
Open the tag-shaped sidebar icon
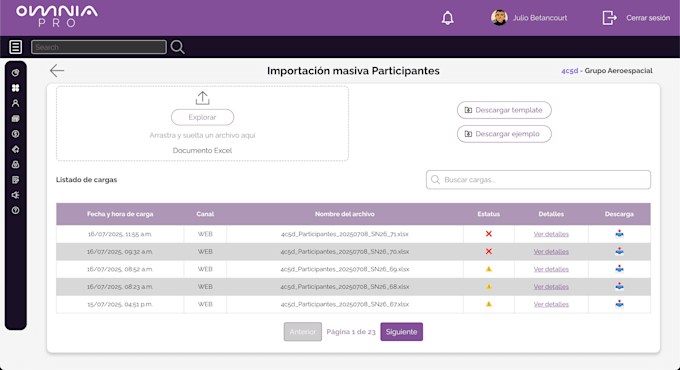coord(16,149)
